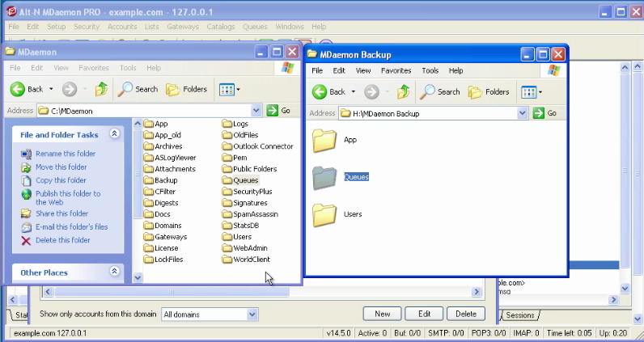Click Rename this folder link
The image size is (644, 342).
click(66, 154)
